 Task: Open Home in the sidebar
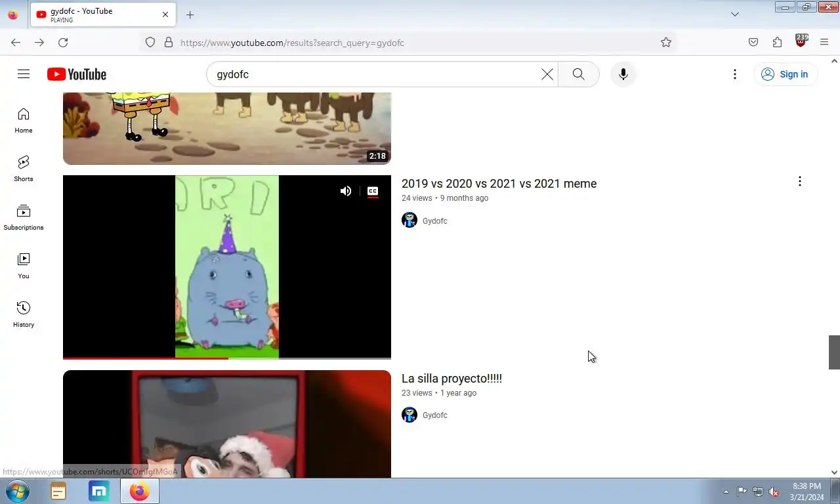(24, 121)
